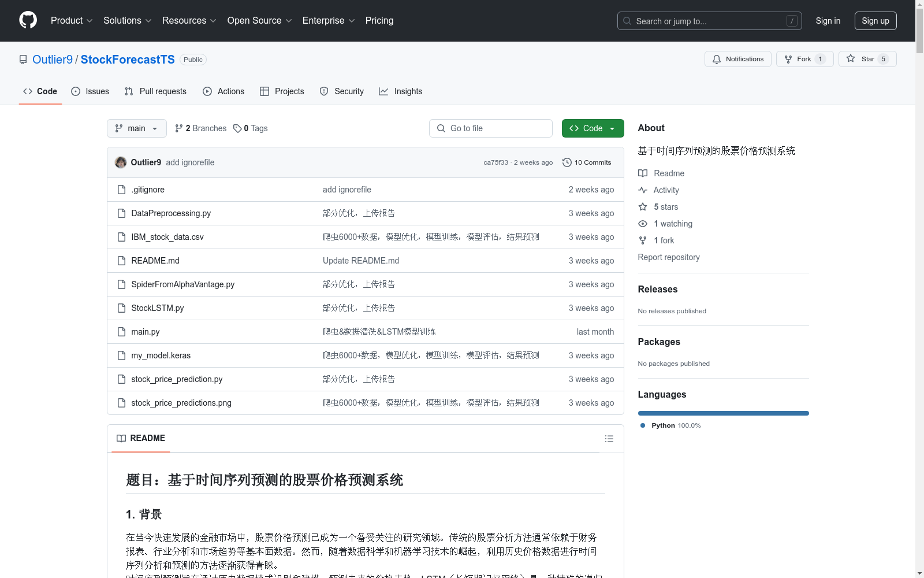
Task: Open the green Code dropdown button
Action: click(593, 128)
